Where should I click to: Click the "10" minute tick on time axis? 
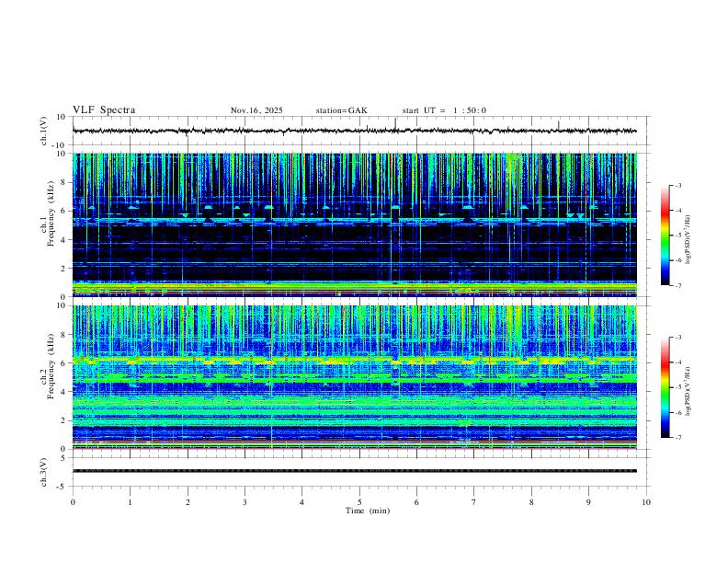pyautogui.click(x=646, y=502)
